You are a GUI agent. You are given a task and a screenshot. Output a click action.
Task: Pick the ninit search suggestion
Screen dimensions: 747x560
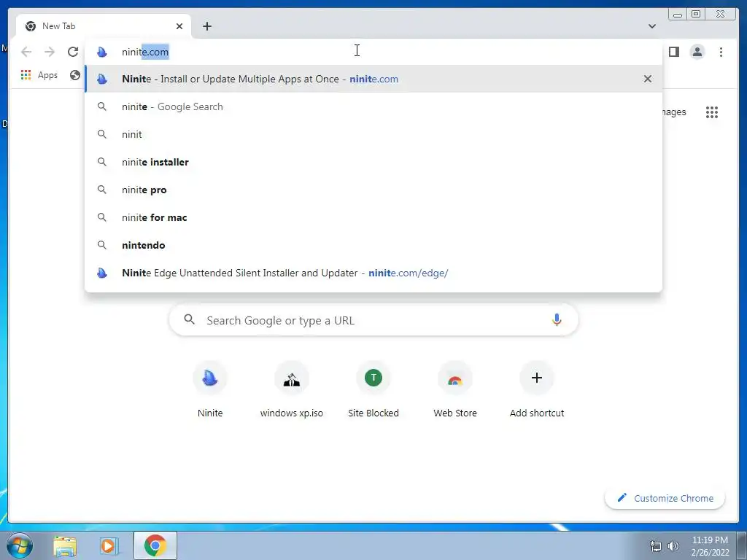click(373, 134)
